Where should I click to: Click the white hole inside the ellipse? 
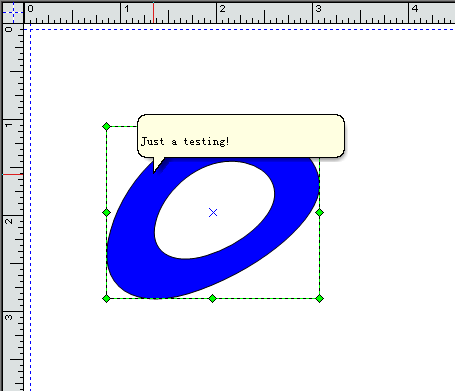point(214,210)
